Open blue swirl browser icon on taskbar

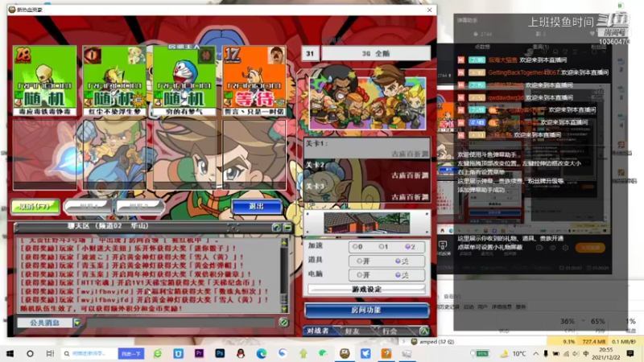click(283, 353)
